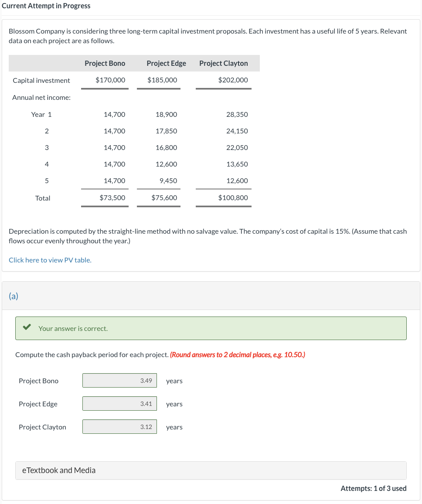Click the Project Bono total $73,500

click(x=112, y=198)
